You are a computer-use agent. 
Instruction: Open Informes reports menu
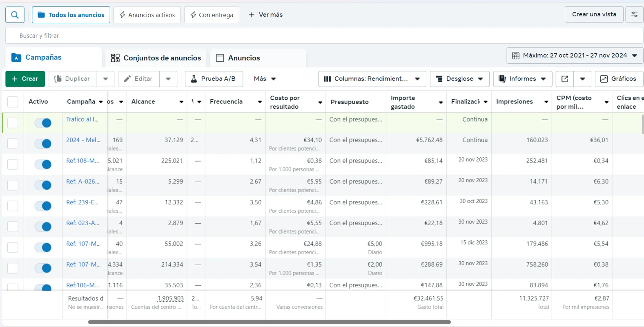tap(522, 79)
